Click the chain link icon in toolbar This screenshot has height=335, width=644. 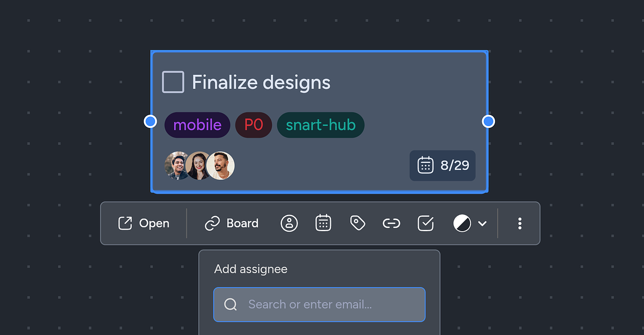tap(391, 223)
